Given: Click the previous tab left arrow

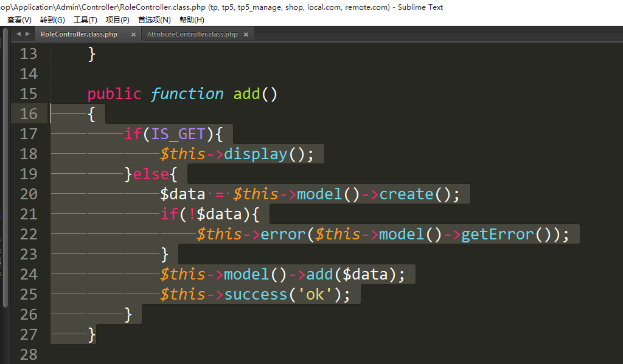Looking at the screenshot, I should pyautogui.click(x=18, y=35).
